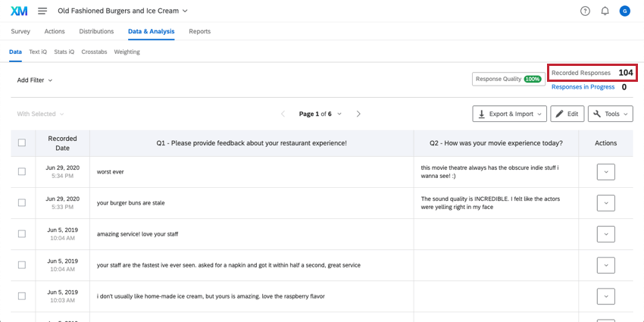The height and width of the screenshot is (322, 644).
Task: Expand the Page 1 of 6 selector
Action: (320, 114)
